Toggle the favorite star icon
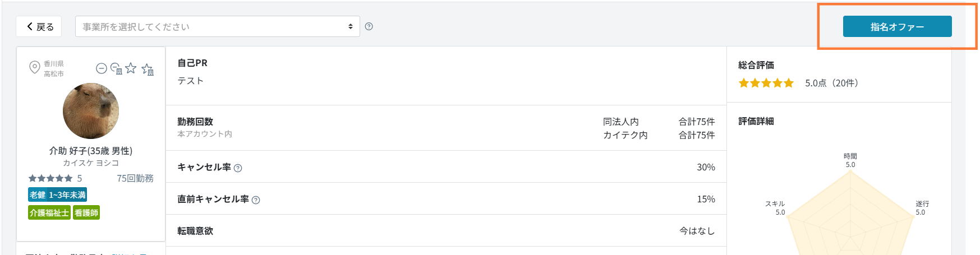This screenshot has width=980, height=255. [x=131, y=68]
